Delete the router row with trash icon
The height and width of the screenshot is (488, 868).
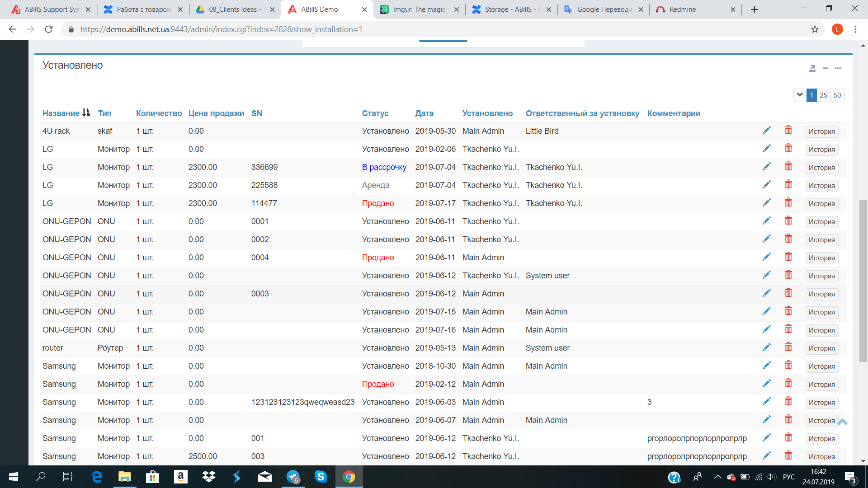pyautogui.click(x=788, y=347)
